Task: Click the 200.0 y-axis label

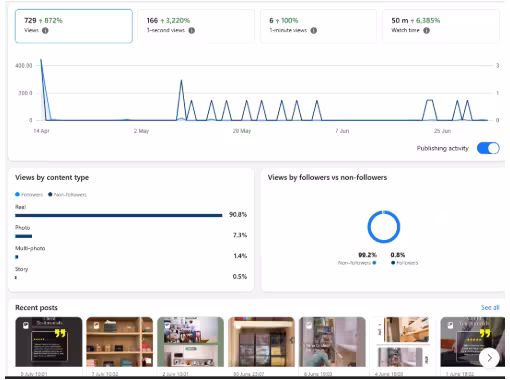Action: (25, 93)
